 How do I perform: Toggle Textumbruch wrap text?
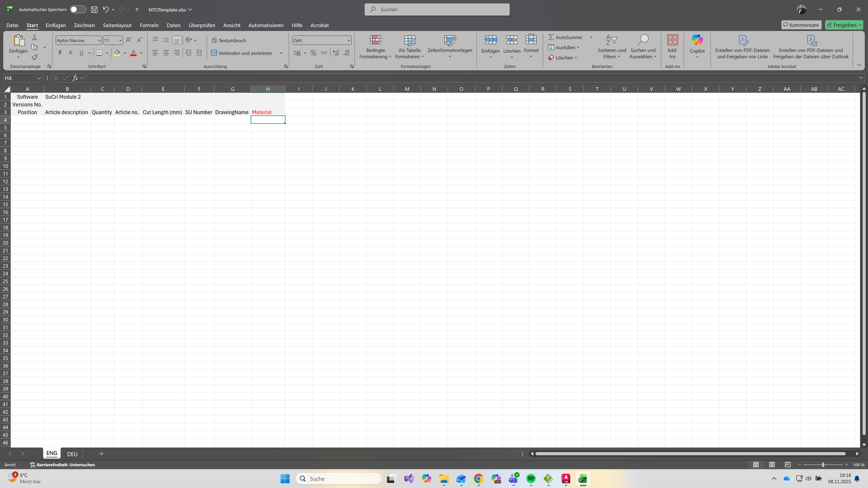[229, 40]
